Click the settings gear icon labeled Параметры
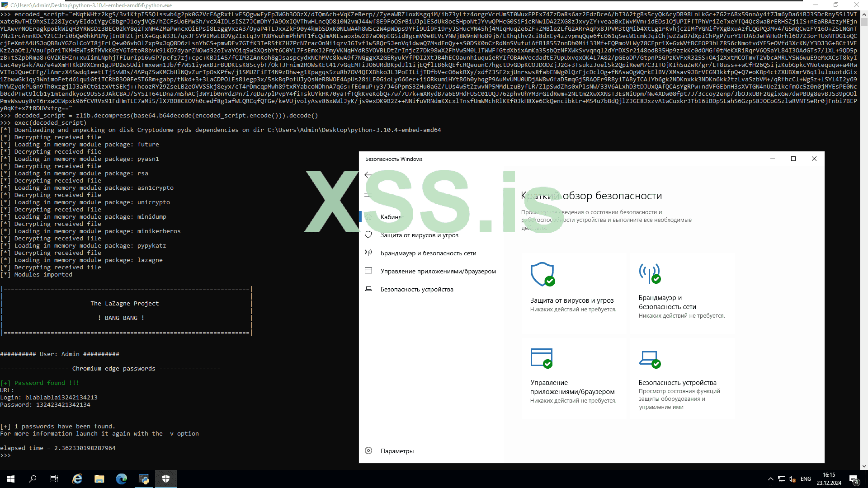This screenshot has width=868, height=488. 368,451
